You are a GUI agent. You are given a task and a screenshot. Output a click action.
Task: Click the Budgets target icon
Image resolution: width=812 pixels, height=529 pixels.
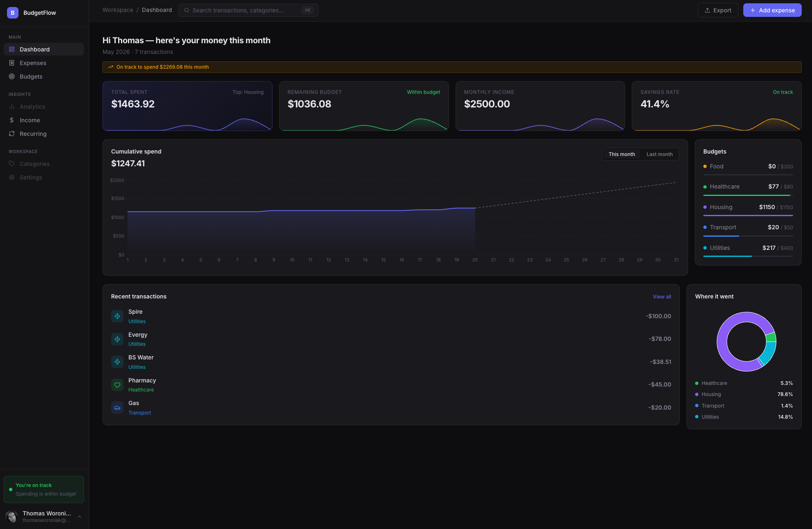pyautogui.click(x=12, y=77)
